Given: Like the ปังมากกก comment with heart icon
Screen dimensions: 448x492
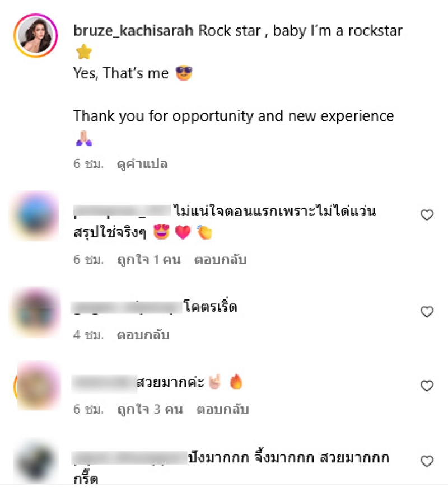Looking at the screenshot, I should click(427, 461).
